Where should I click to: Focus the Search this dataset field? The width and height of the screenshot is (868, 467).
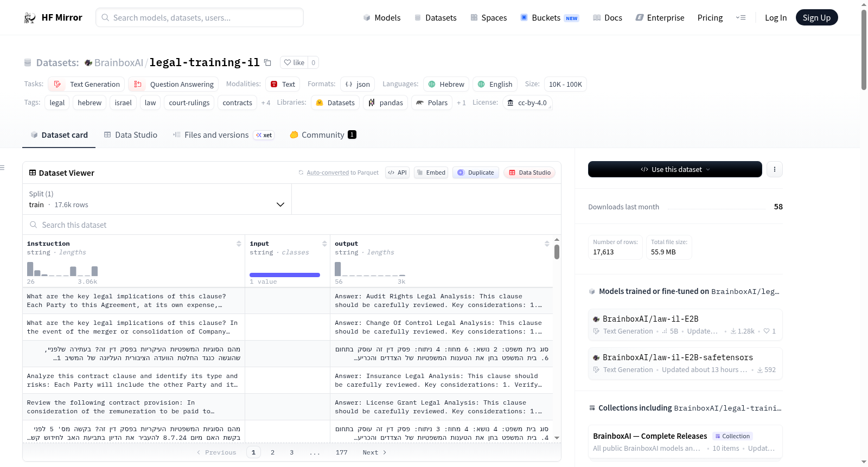(x=292, y=225)
